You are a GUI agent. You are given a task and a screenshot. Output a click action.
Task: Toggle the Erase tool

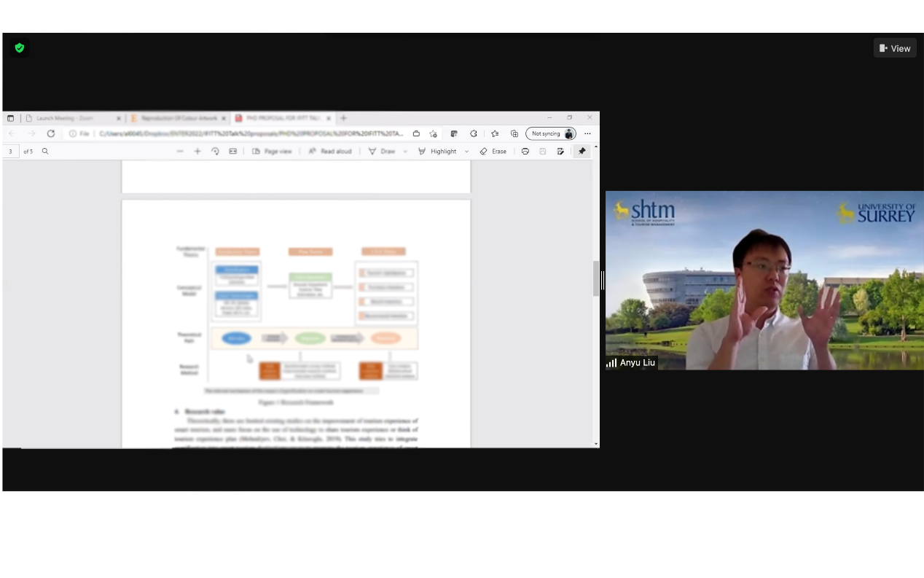493,152
